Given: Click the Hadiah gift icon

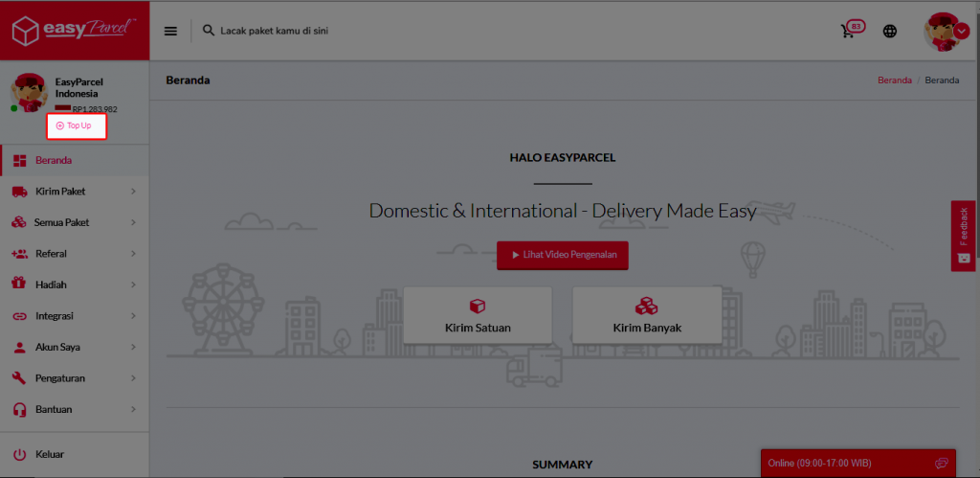Looking at the screenshot, I should point(19,285).
